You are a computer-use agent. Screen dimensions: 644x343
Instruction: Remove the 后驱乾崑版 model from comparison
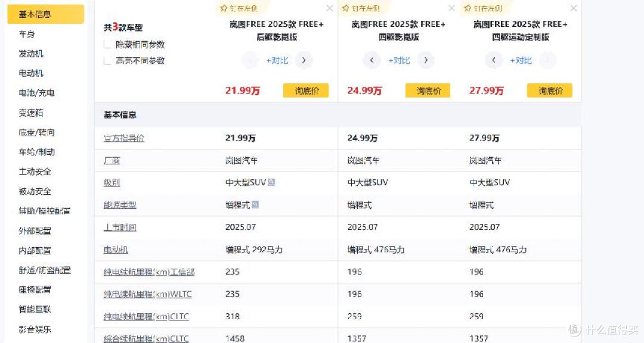[329, 8]
